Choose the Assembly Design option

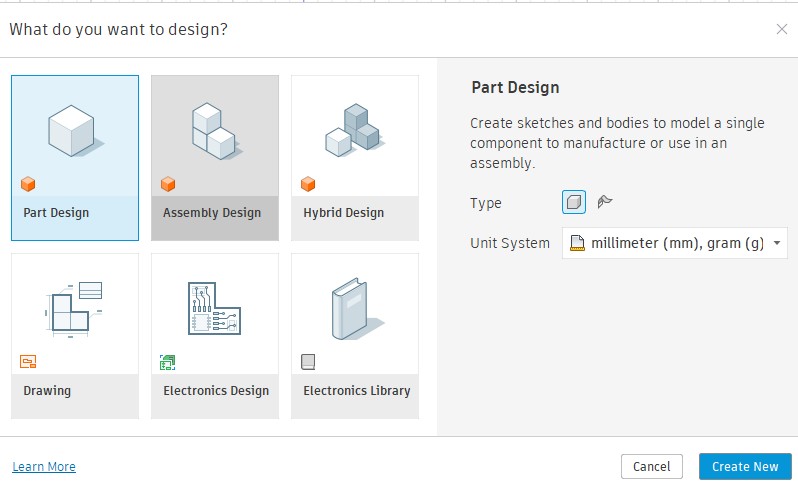tap(215, 158)
